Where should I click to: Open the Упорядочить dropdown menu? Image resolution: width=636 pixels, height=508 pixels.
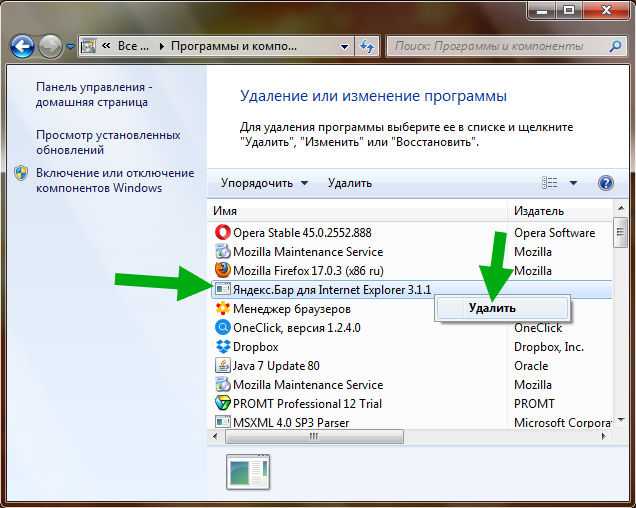coord(264,183)
